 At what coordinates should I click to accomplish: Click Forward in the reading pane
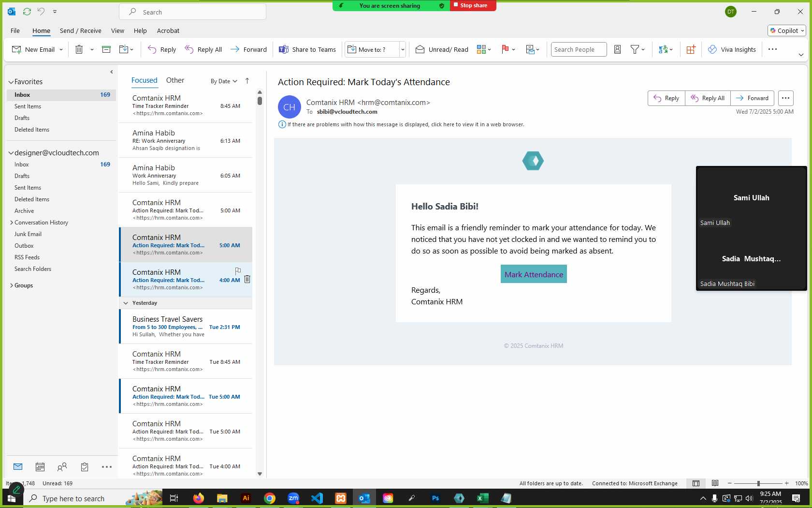click(x=752, y=98)
